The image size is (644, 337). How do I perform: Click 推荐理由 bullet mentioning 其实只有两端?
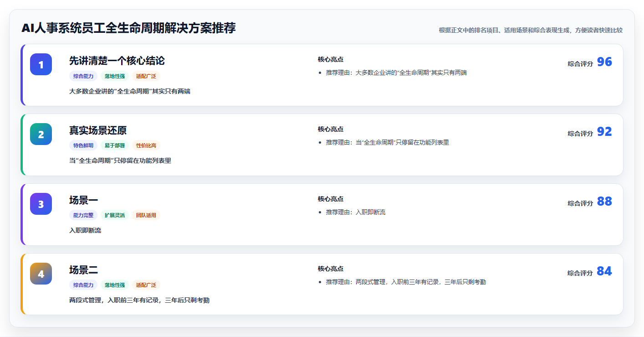(396, 73)
